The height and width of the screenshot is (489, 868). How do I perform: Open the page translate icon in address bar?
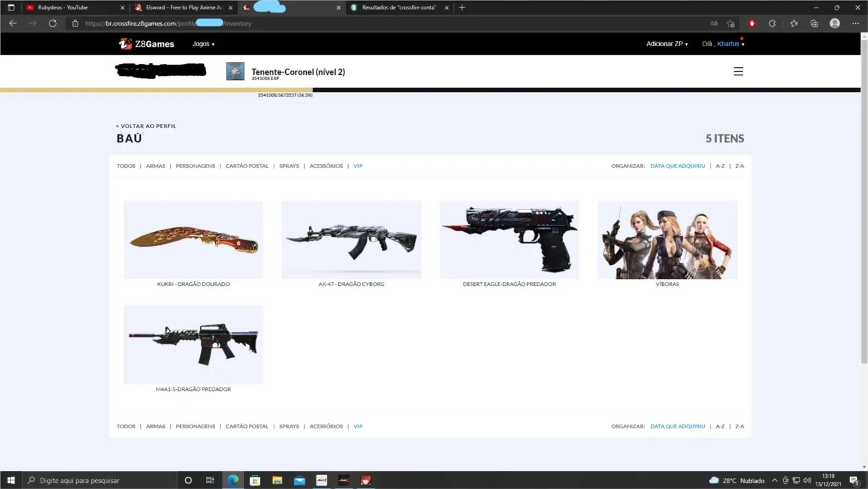[714, 23]
